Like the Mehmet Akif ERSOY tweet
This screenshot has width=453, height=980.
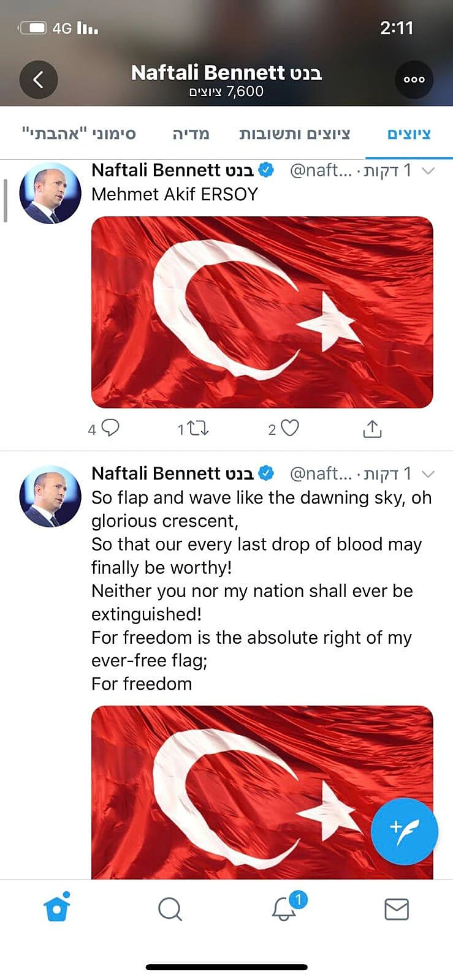click(x=289, y=428)
